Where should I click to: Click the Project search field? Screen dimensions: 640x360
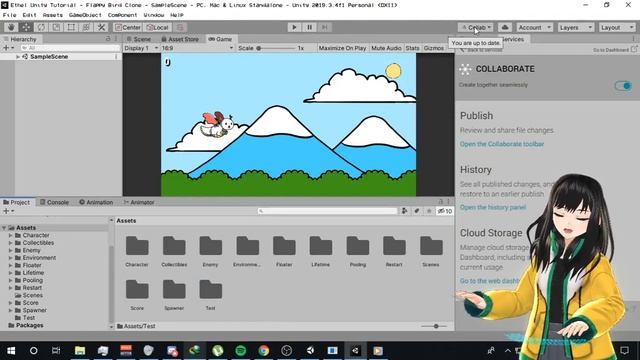click(327, 211)
